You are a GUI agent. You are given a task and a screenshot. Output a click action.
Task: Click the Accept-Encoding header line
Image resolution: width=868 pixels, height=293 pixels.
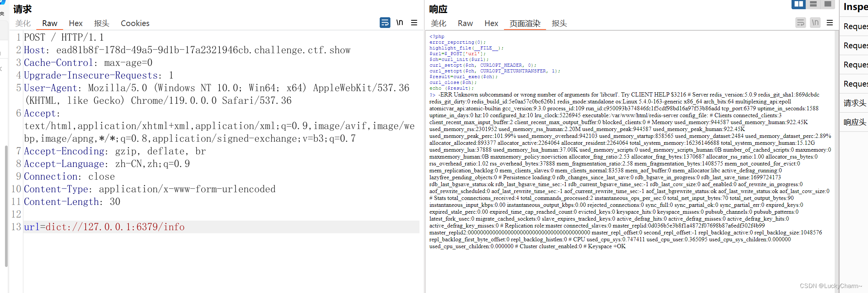click(115, 151)
